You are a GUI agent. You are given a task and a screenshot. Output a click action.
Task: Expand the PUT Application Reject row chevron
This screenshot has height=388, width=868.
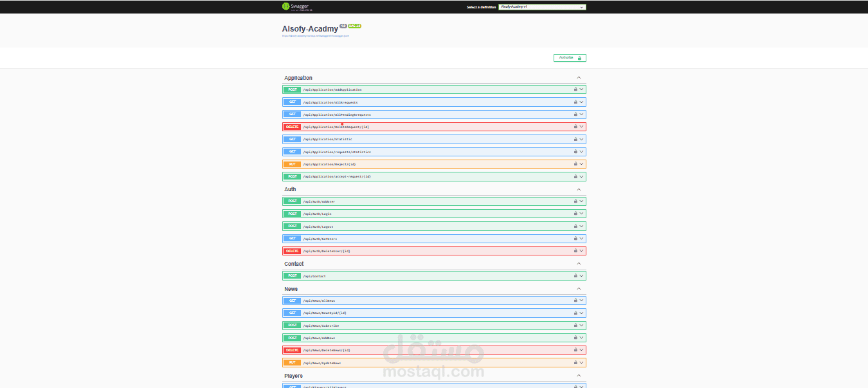click(582, 164)
